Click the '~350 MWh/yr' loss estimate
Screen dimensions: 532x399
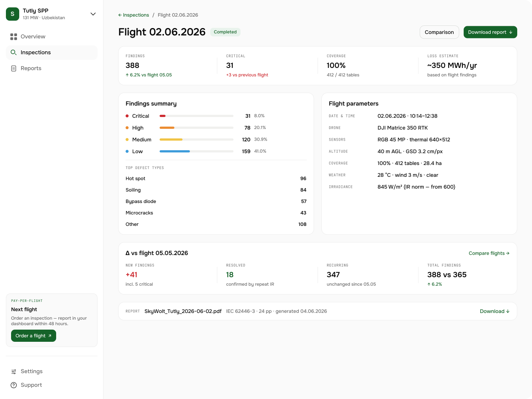click(452, 65)
